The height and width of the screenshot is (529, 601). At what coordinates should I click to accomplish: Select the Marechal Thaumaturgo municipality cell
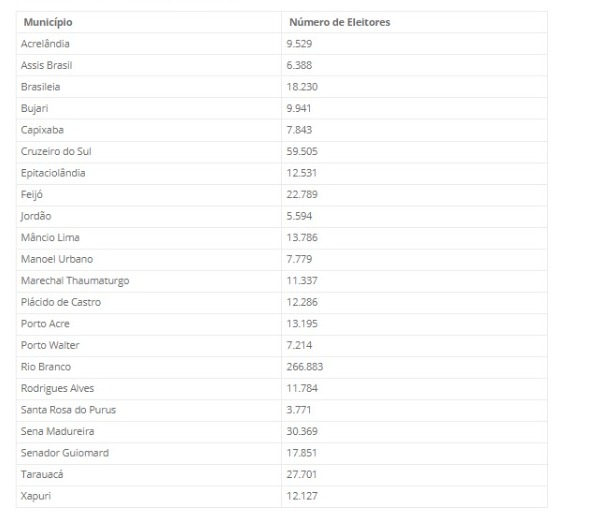[x=69, y=281]
